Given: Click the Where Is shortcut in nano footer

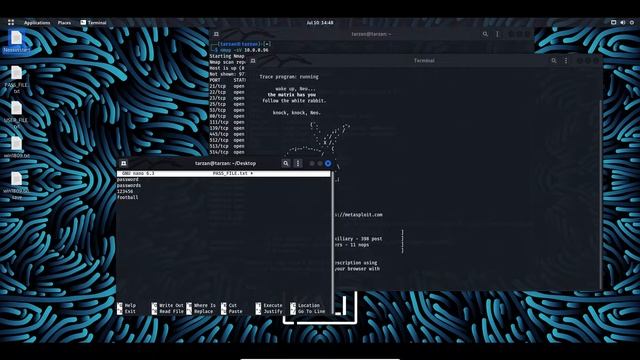Looking at the screenshot, I should [201, 305].
